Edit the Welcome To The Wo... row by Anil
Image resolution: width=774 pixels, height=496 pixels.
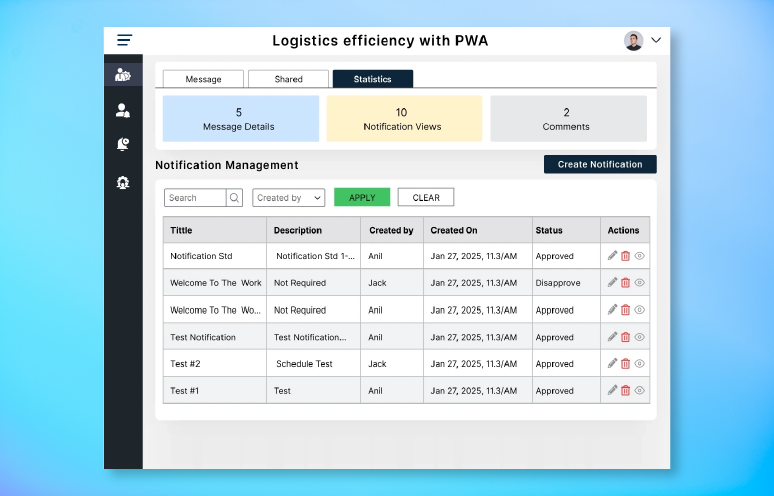tap(613, 309)
